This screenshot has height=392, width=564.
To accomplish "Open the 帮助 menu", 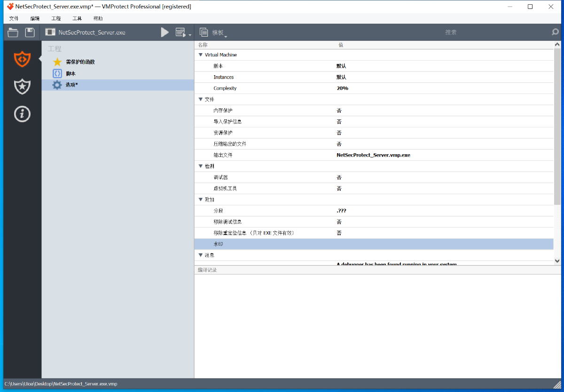I will click(x=98, y=18).
